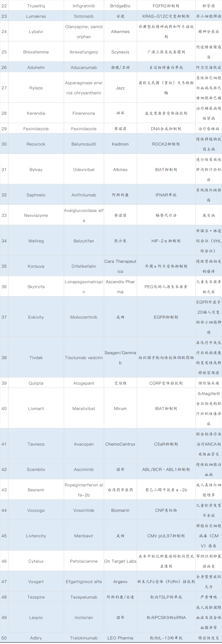The image size is (222, 644).
Task: Click the "Vyvgart" cell
Action: (36, 582)
